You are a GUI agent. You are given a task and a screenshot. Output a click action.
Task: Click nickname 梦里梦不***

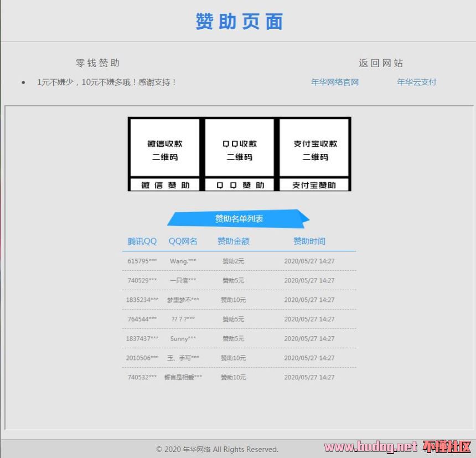tap(183, 300)
